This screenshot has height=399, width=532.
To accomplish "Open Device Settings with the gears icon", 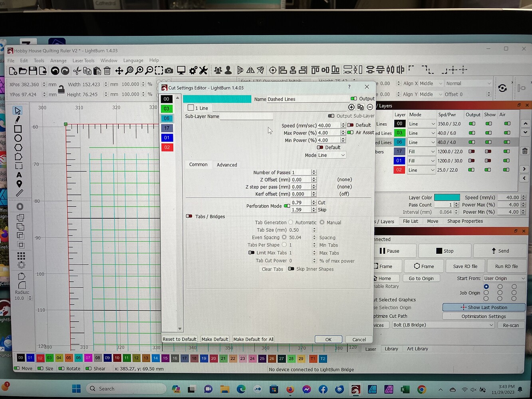I will [x=192, y=70].
